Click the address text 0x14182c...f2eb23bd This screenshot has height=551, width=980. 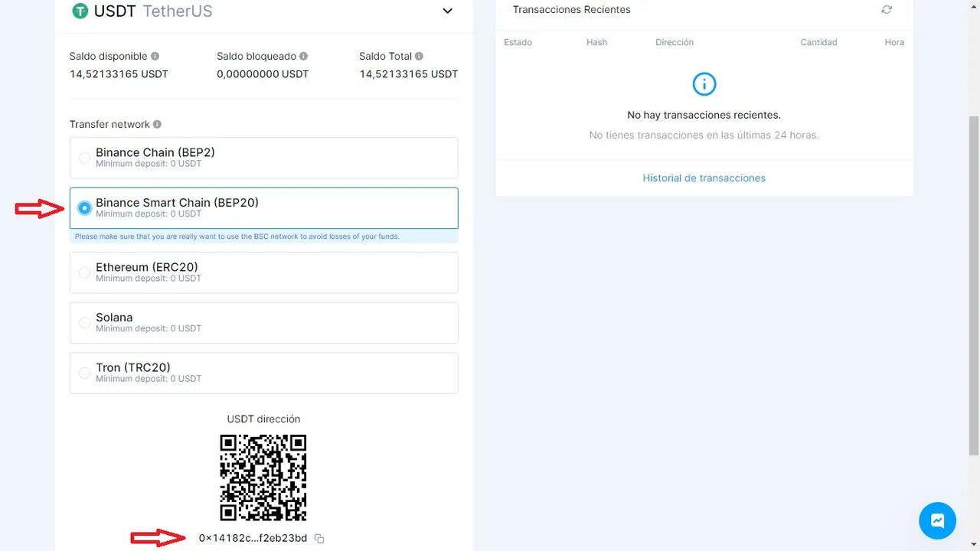coord(253,538)
